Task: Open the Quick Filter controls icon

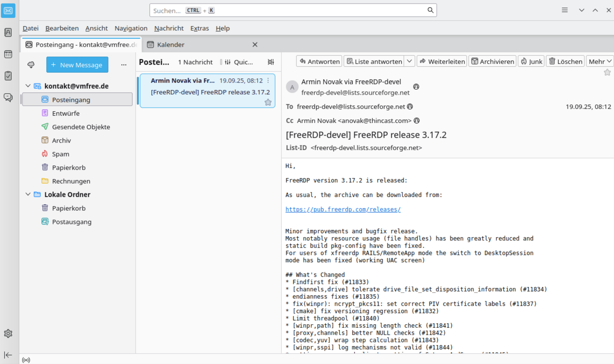Action: (227, 62)
